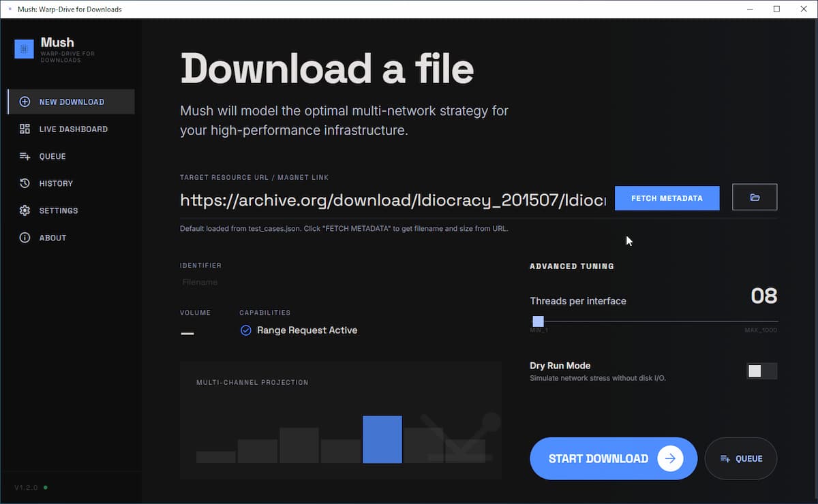Click the Dry Run Mode label
The image size is (818, 504).
coord(560,366)
